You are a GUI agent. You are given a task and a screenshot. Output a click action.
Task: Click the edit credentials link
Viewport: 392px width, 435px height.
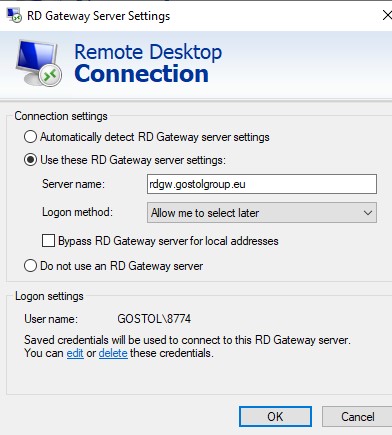click(75, 353)
